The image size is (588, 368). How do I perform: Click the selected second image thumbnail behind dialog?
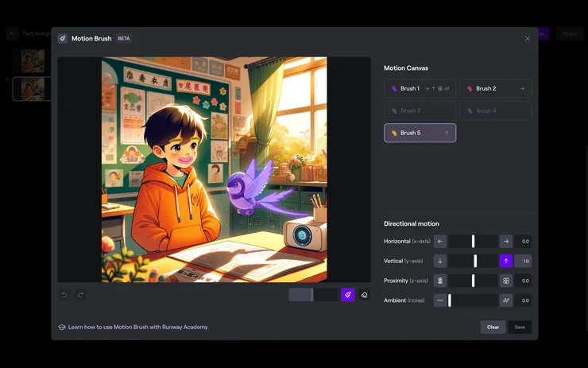pyautogui.click(x=33, y=89)
